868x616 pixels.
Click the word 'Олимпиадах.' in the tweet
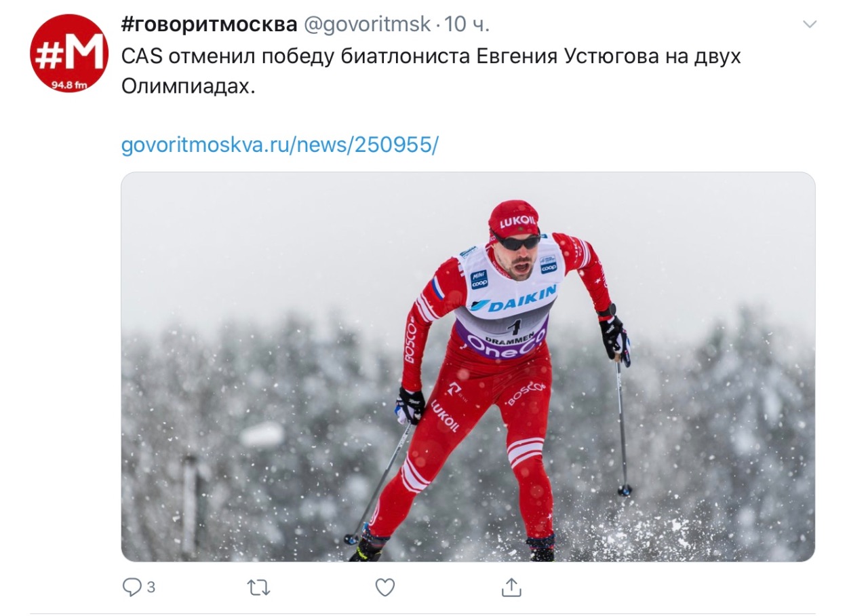pos(189,86)
